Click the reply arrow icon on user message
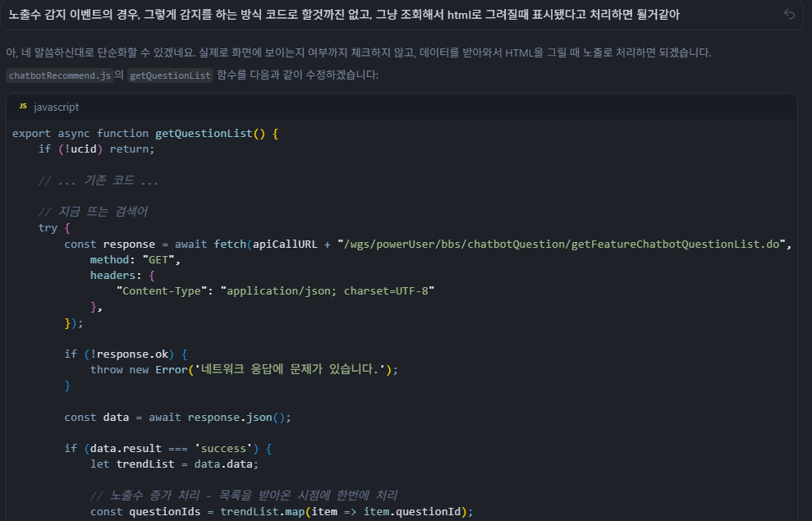 [789, 15]
